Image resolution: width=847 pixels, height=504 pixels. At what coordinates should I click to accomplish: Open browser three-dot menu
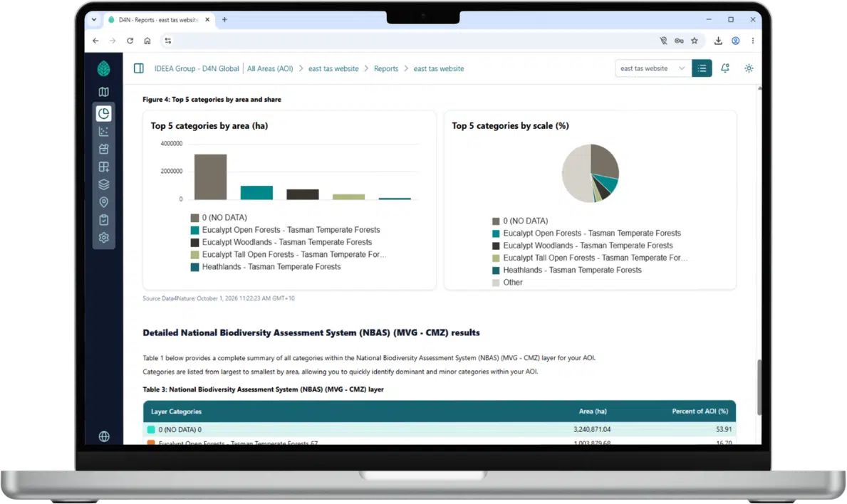(752, 41)
